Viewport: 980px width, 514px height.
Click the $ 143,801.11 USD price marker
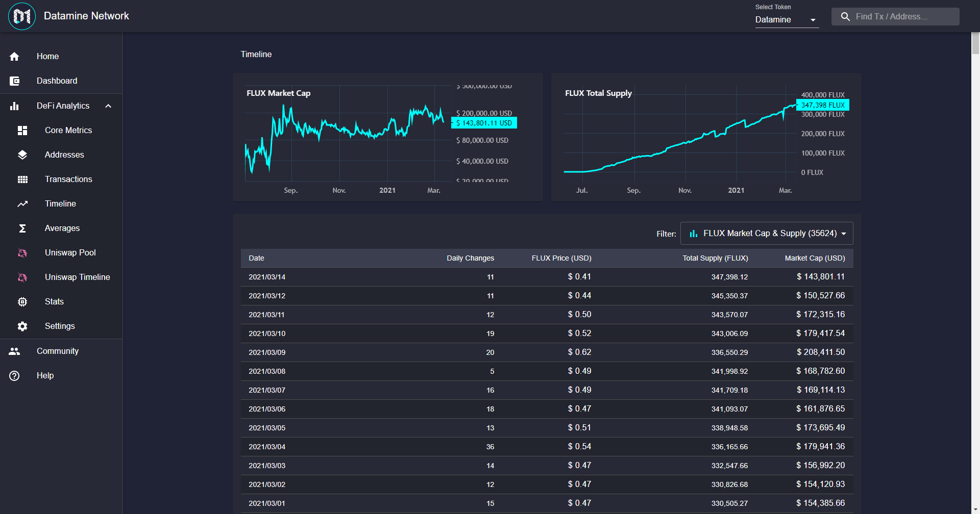tap(484, 123)
